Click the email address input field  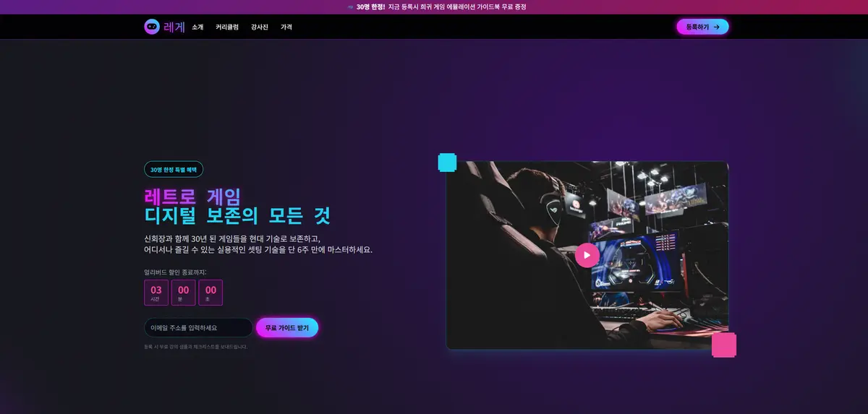198,327
